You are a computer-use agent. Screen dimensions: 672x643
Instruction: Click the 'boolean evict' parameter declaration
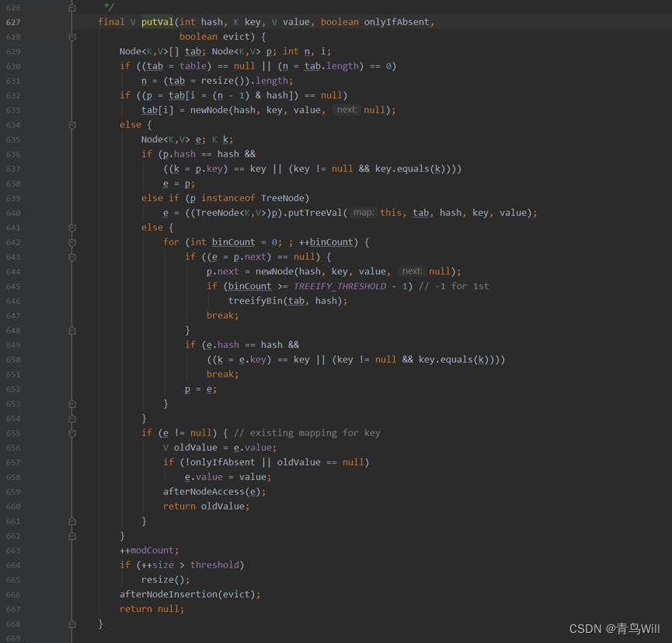(214, 36)
